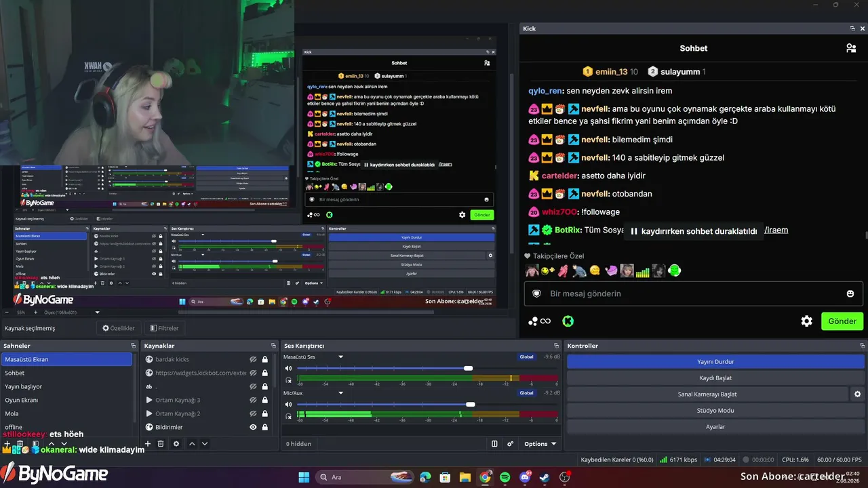This screenshot has width=868, height=488.
Task: Open advanced audio properties gears icon
Action: pyautogui.click(x=511, y=444)
